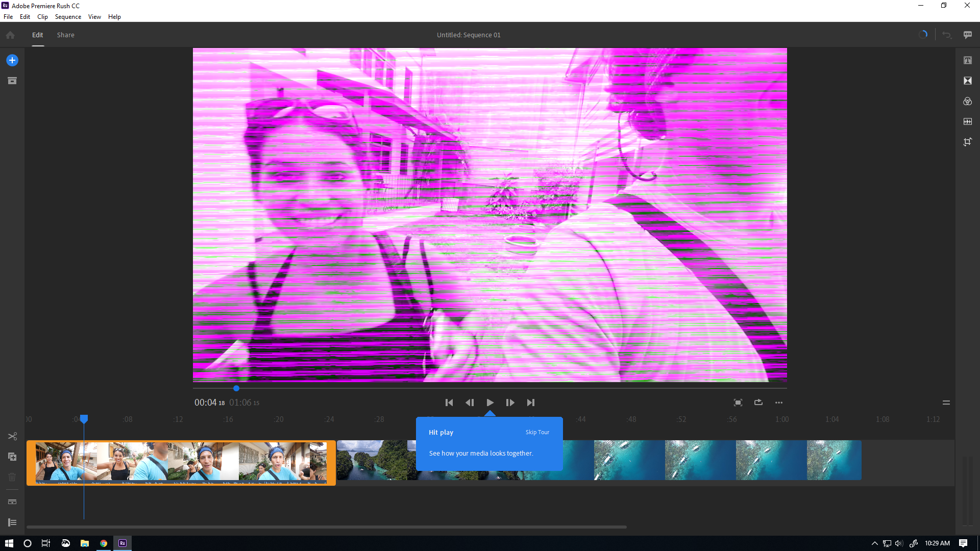This screenshot has height=551, width=980.
Task: Click the duplicate clip icon
Action: click(12, 457)
